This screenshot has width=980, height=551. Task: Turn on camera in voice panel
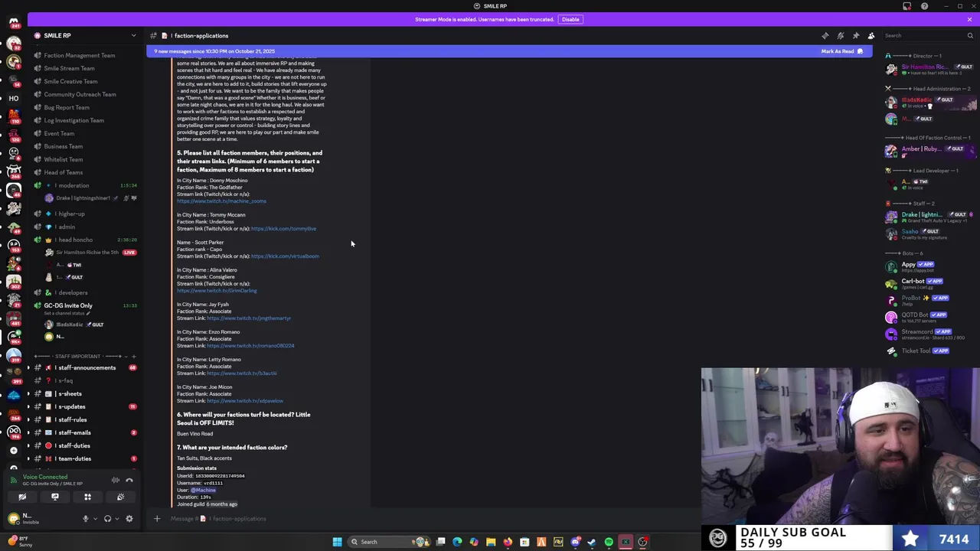[22, 497]
